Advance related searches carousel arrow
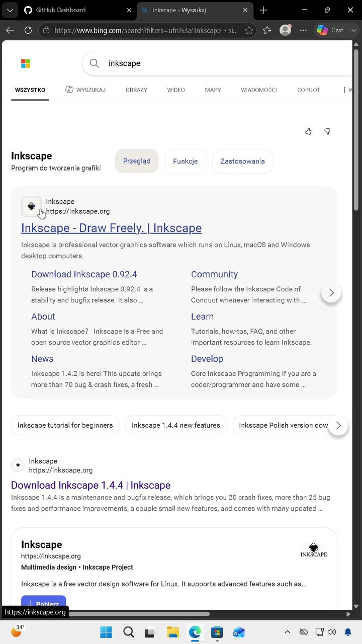This screenshot has height=644, width=362. tap(338, 426)
